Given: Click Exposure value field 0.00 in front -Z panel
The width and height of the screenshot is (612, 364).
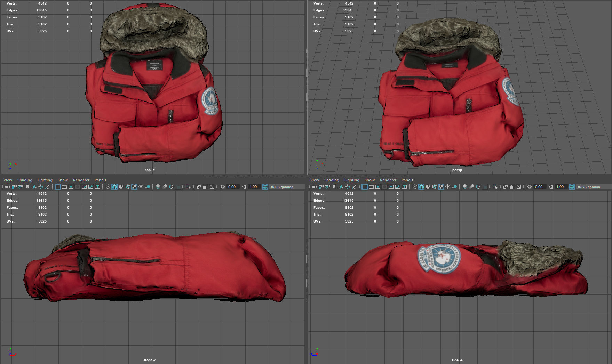Looking at the screenshot, I should pyautogui.click(x=233, y=187).
